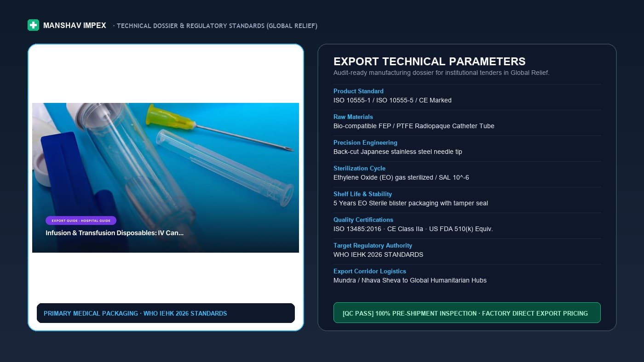Click the green medical cross logo icon

pos(33,25)
